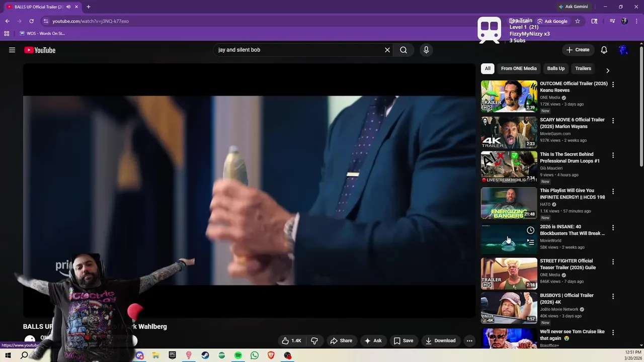This screenshot has width=644, height=362.
Task: Save the video to a playlist
Action: (x=404, y=340)
